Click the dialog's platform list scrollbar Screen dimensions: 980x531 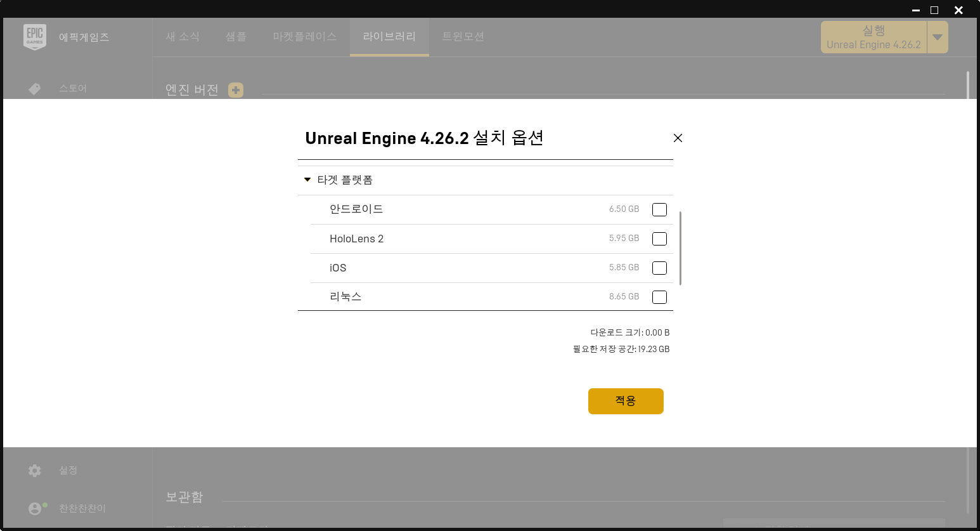(x=680, y=249)
